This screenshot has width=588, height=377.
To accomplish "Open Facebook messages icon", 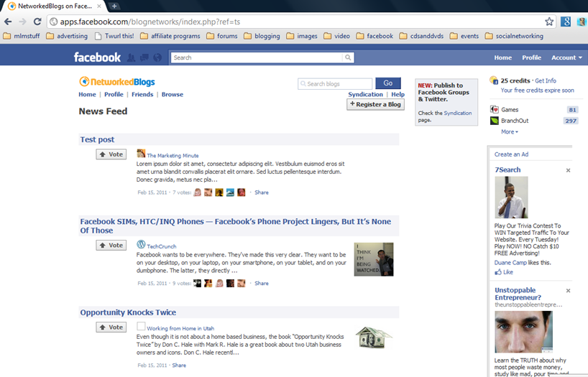I will coord(144,57).
